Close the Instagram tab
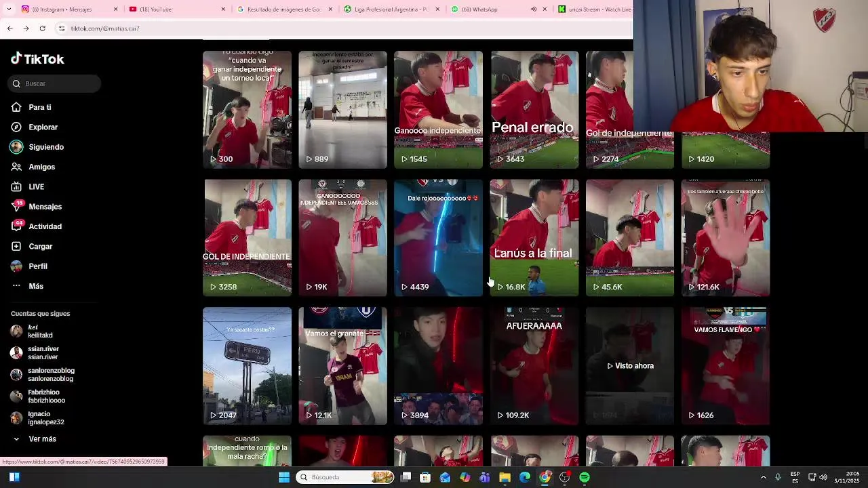 pos(115,9)
